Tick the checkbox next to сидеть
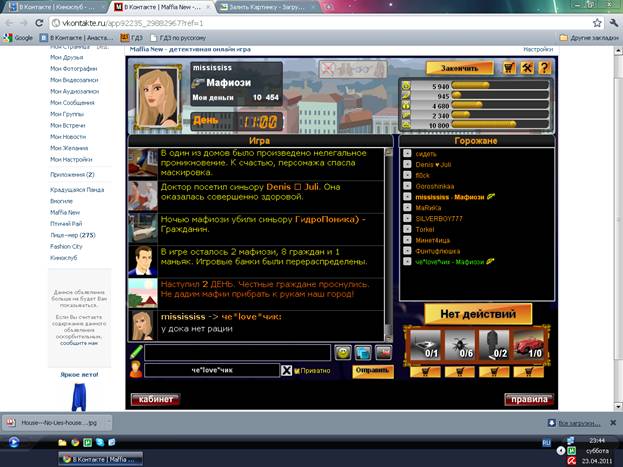The height and width of the screenshot is (467, 623). point(407,153)
